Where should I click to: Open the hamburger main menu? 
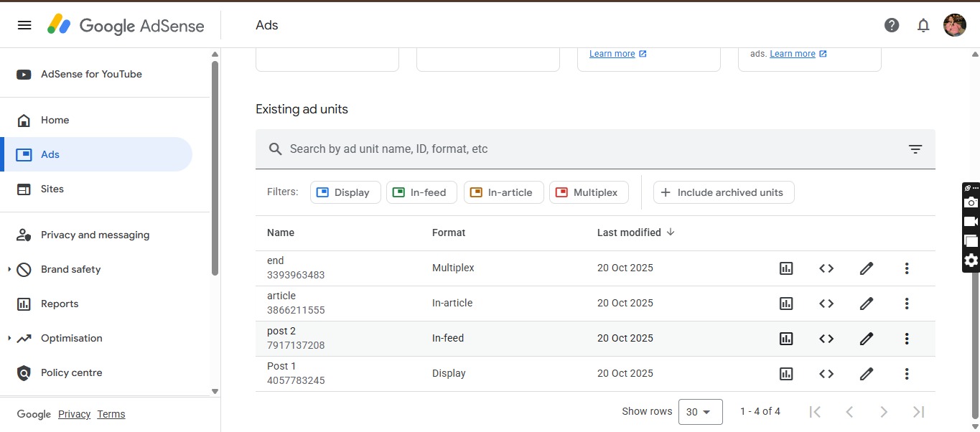pos(24,25)
